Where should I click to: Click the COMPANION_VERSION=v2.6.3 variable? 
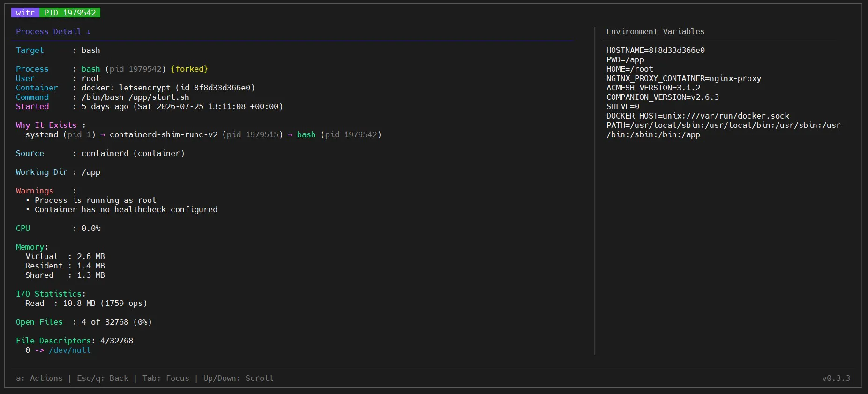coord(662,97)
